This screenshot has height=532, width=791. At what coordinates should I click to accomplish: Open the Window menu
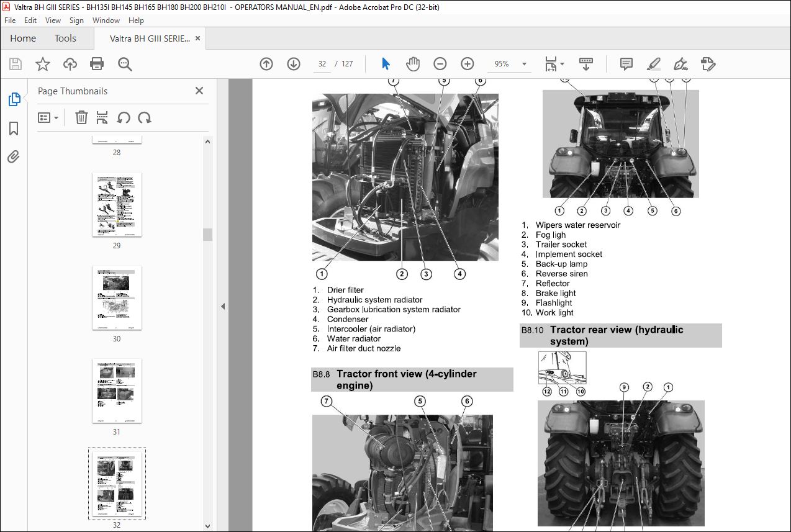(x=106, y=20)
